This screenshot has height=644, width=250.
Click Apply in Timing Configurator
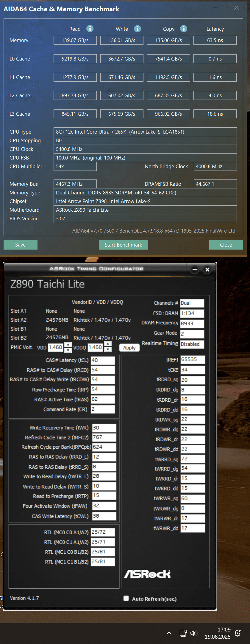pos(129,348)
